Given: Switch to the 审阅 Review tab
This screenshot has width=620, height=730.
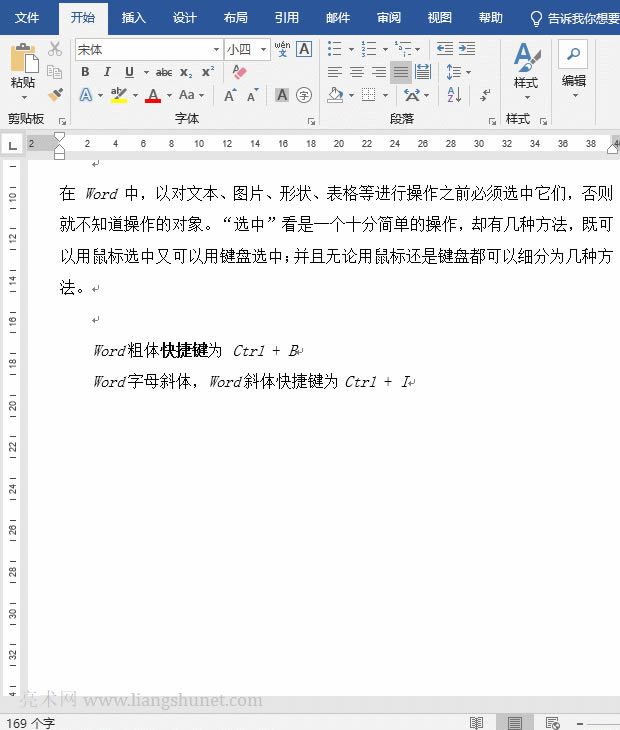Looking at the screenshot, I should [389, 18].
